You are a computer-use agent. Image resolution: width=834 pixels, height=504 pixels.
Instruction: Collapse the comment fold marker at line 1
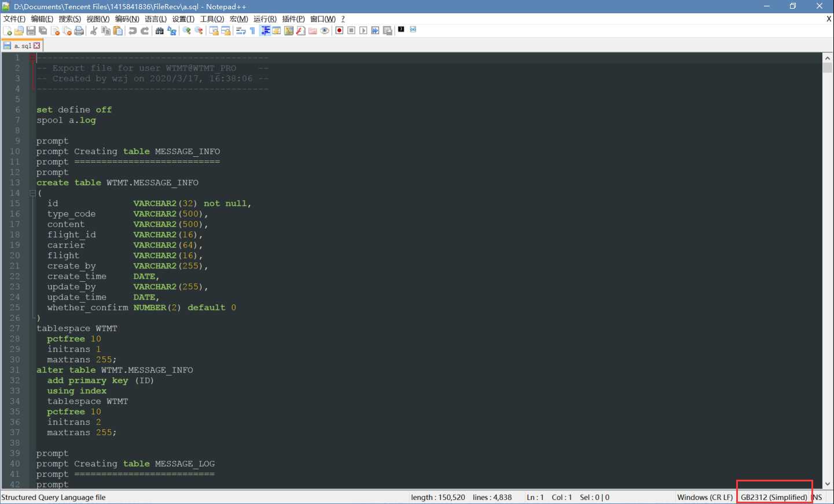pyautogui.click(x=32, y=58)
